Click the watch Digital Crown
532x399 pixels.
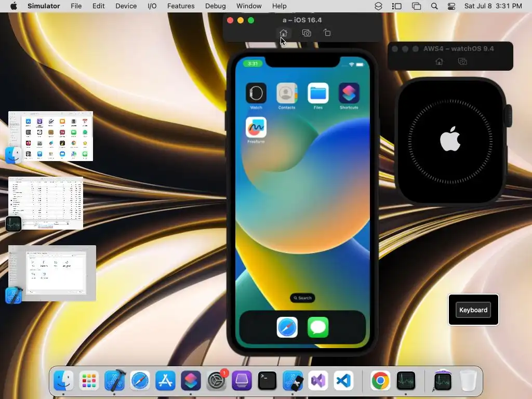click(x=509, y=116)
